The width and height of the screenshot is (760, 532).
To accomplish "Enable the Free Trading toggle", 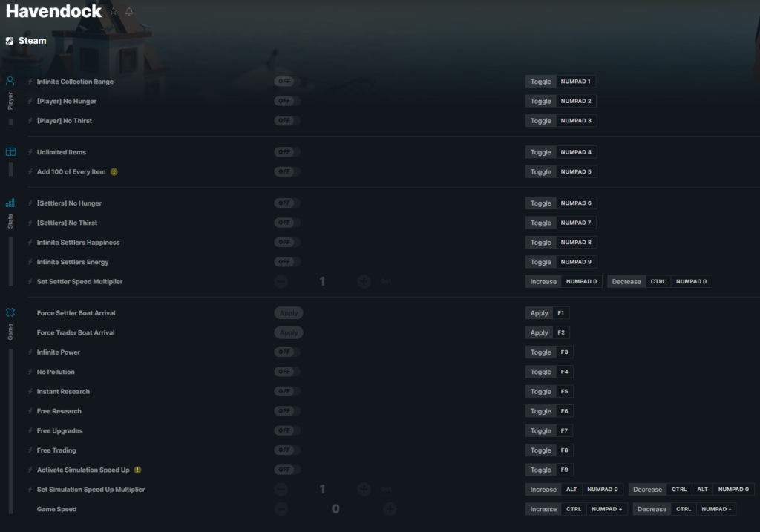I will tap(287, 450).
